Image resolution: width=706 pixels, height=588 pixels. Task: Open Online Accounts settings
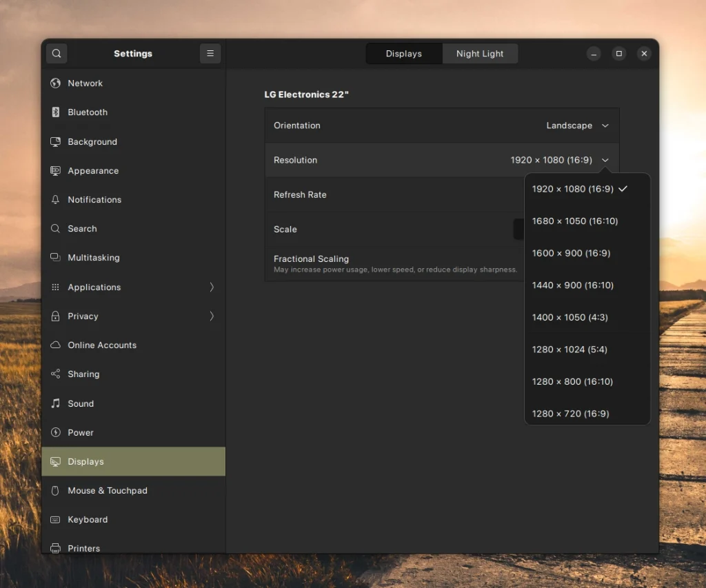[x=100, y=345]
